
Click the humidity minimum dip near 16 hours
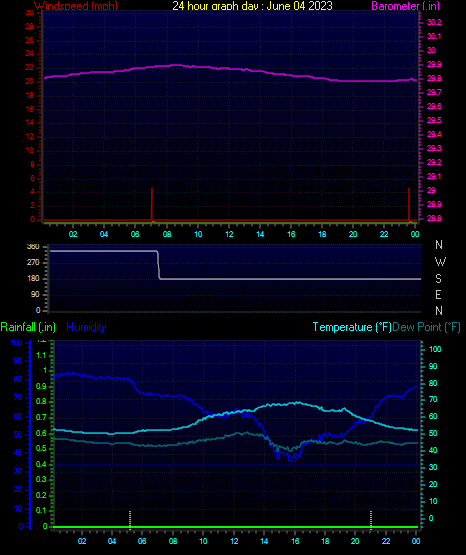click(x=290, y=459)
